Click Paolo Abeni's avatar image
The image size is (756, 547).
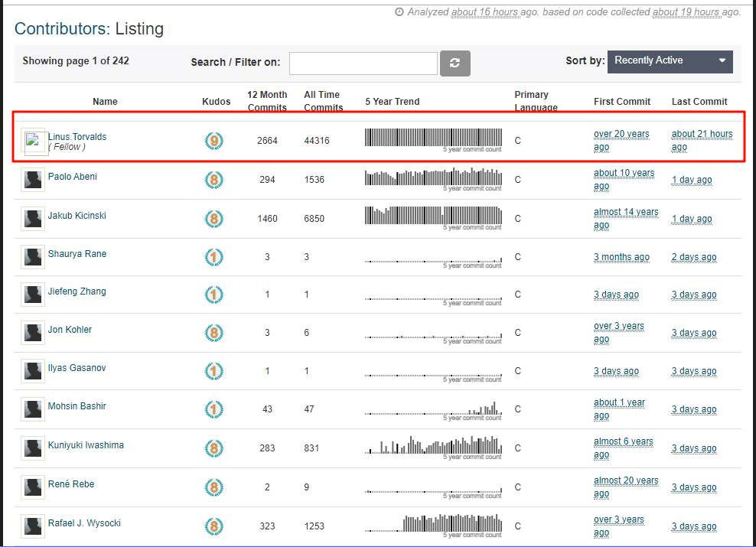(33, 180)
